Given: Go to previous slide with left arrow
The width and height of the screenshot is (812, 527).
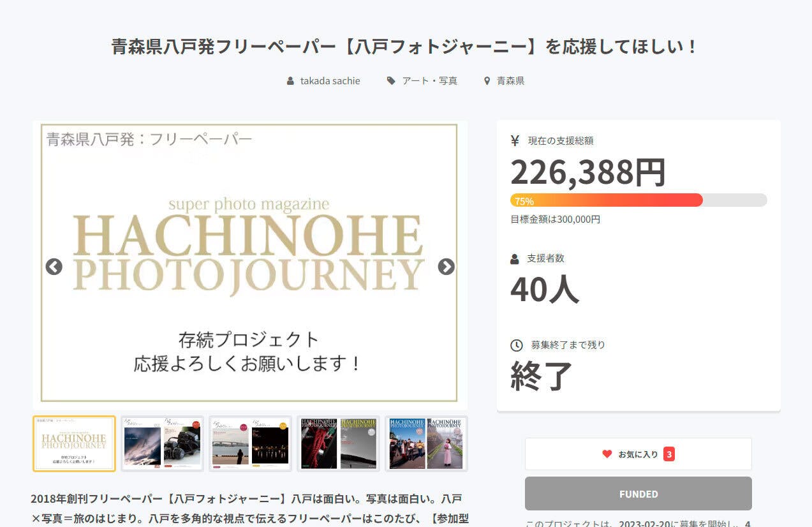Looking at the screenshot, I should (54, 267).
